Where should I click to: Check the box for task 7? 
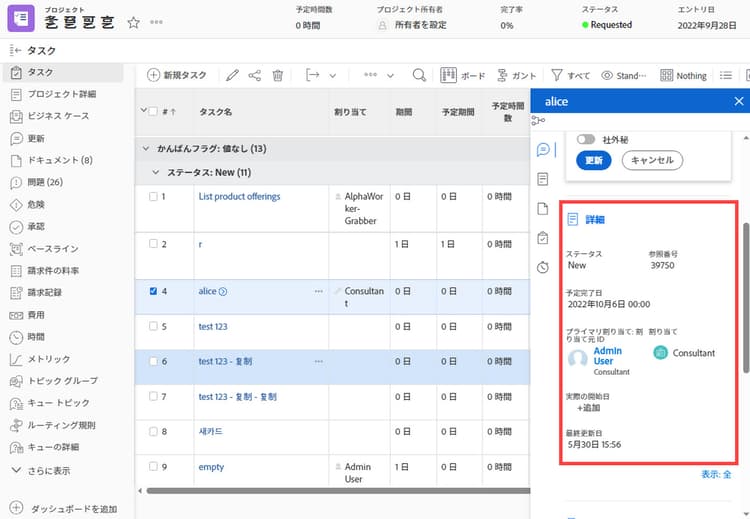(153, 396)
